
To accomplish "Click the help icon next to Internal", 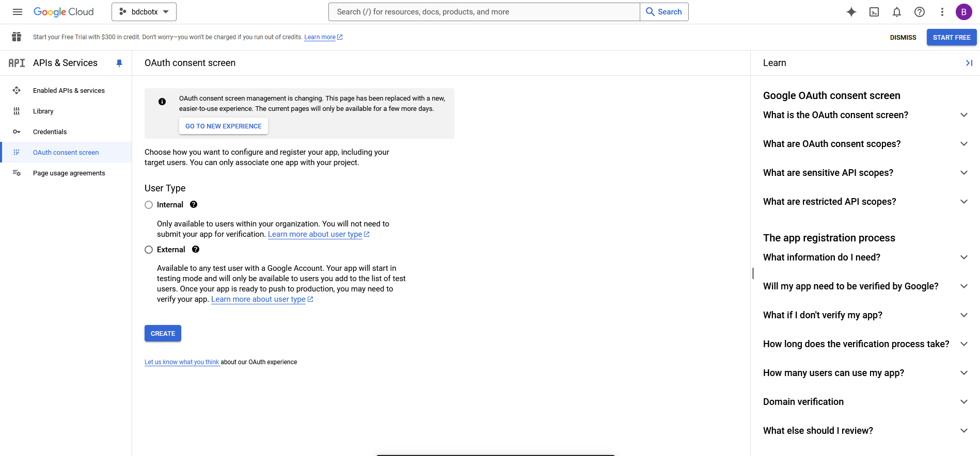I will (x=194, y=204).
